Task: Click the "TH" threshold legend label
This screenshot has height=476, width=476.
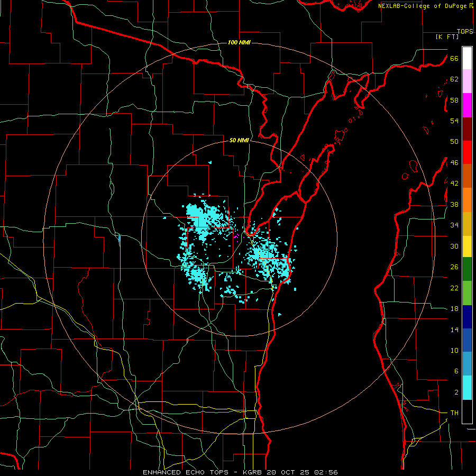Action: coord(454,413)
